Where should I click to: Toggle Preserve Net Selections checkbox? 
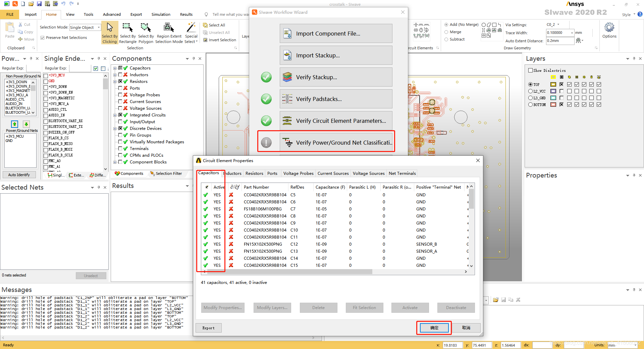pos(43,38)
